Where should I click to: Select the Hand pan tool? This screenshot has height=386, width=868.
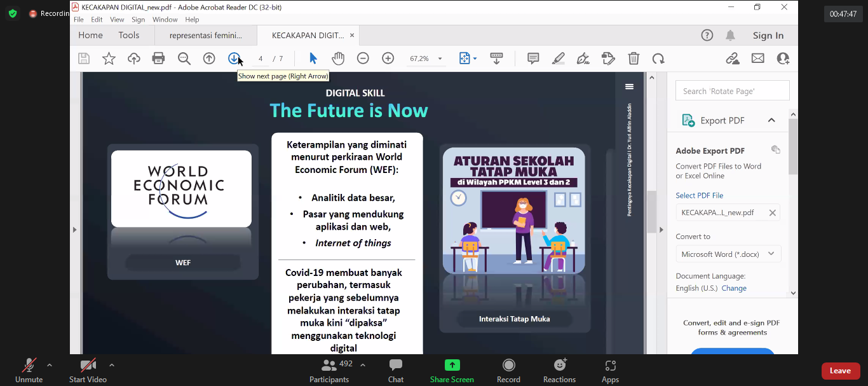tap(338, 59)
